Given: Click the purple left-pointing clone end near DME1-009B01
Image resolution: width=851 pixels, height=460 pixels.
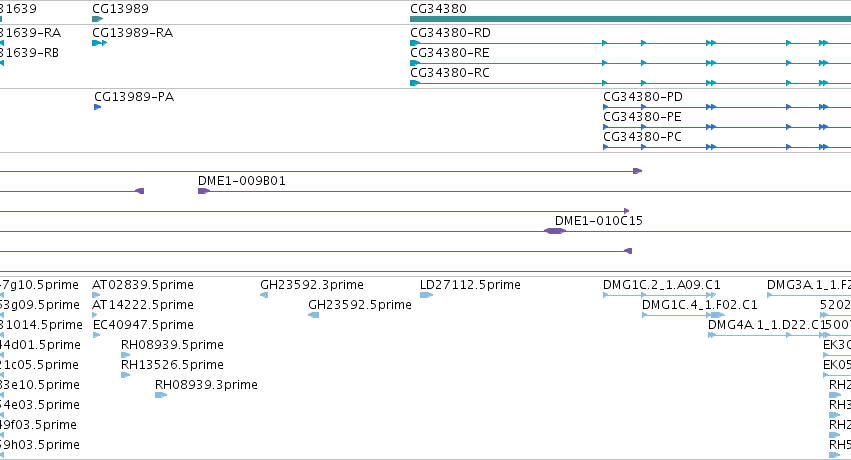Looking at the screenshot, I should 139,191.
